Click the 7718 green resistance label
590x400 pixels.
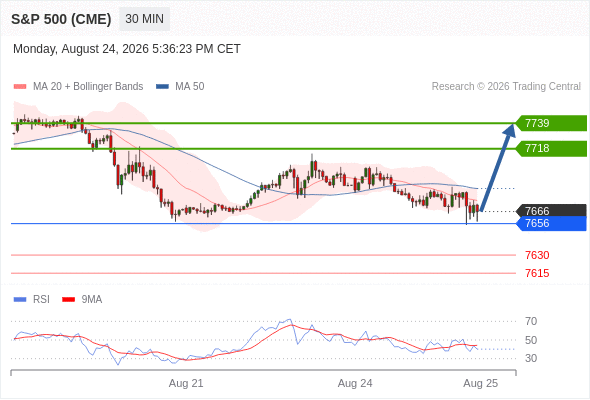[x=551, y=148]
